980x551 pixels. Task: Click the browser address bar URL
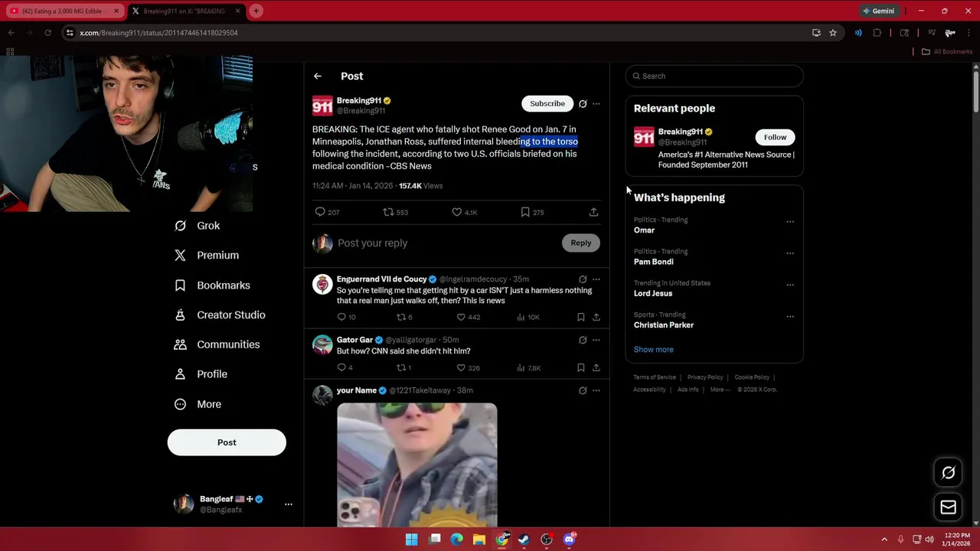pyautogui.click(x=158, y=33)
